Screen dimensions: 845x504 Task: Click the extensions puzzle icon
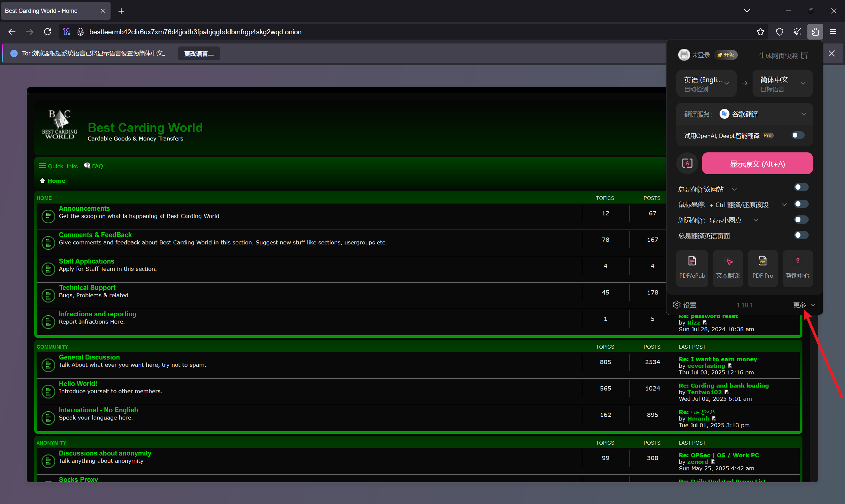pyautogui.click(x=815, y=32)
